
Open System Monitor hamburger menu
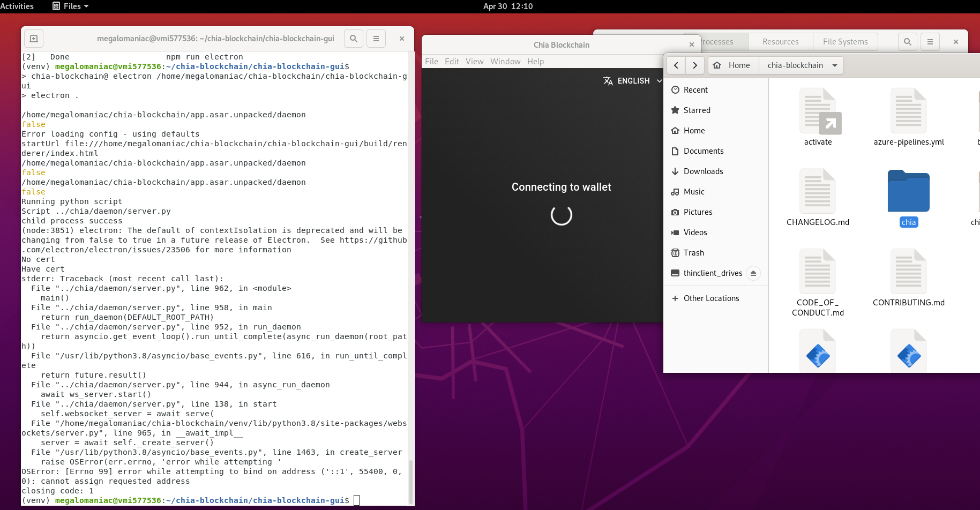(930, 42)
